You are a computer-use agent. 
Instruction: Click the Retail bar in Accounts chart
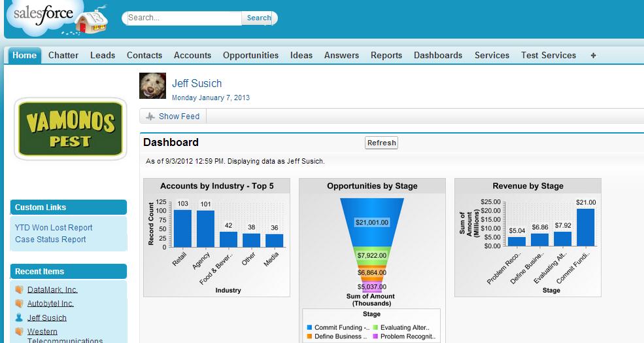(182, 228)
